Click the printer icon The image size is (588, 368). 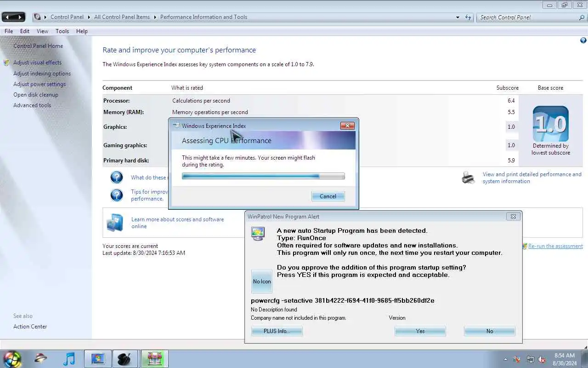[x=468, y=178]
